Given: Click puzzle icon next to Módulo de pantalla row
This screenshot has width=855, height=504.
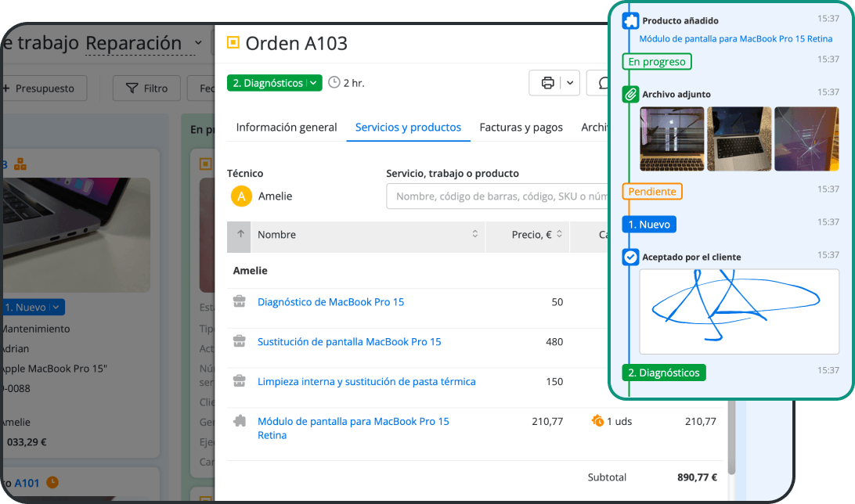Looking at the screenshot, I should click(240, 420).
